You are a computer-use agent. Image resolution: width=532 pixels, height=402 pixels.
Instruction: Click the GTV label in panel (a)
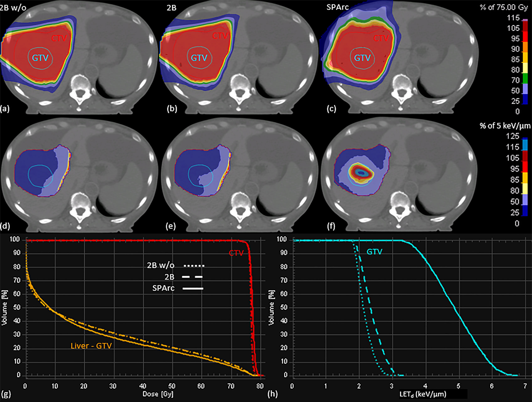(40, 58)
